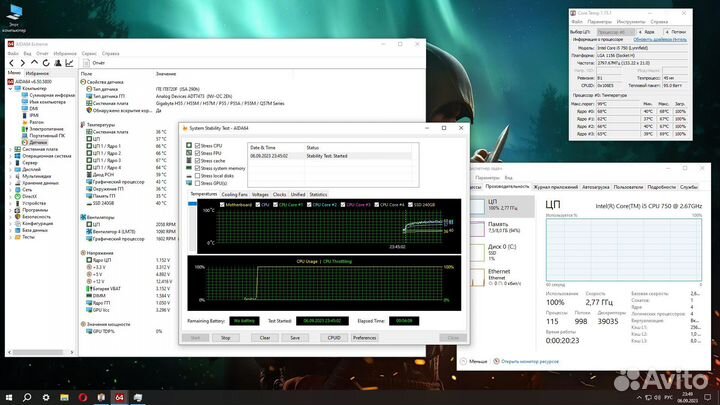The width and height of the screenshot is (720, 405).
Task: Open Инструменты menu in Core Temp
Action: (631, 22)
